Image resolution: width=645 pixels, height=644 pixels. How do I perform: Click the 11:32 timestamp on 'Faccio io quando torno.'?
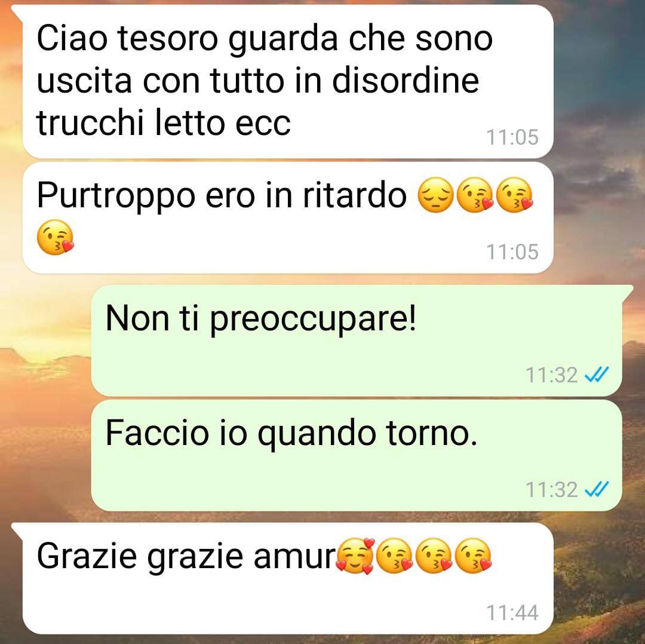tap(552, 490)
